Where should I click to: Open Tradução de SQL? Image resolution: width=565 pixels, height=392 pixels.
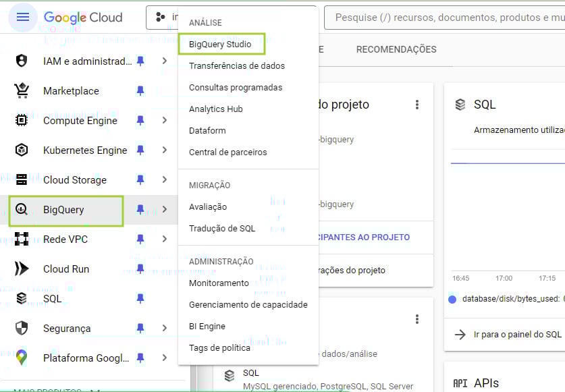[x=222, y=229]
